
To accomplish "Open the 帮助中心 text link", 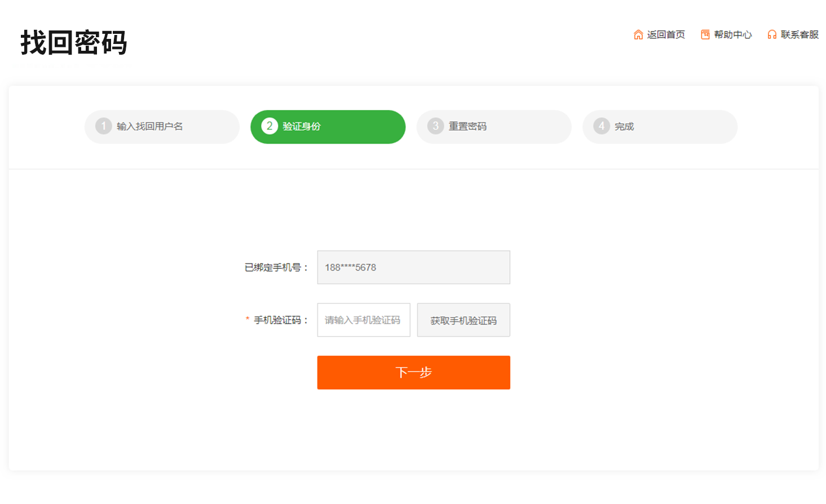I will tap(733, 35).
